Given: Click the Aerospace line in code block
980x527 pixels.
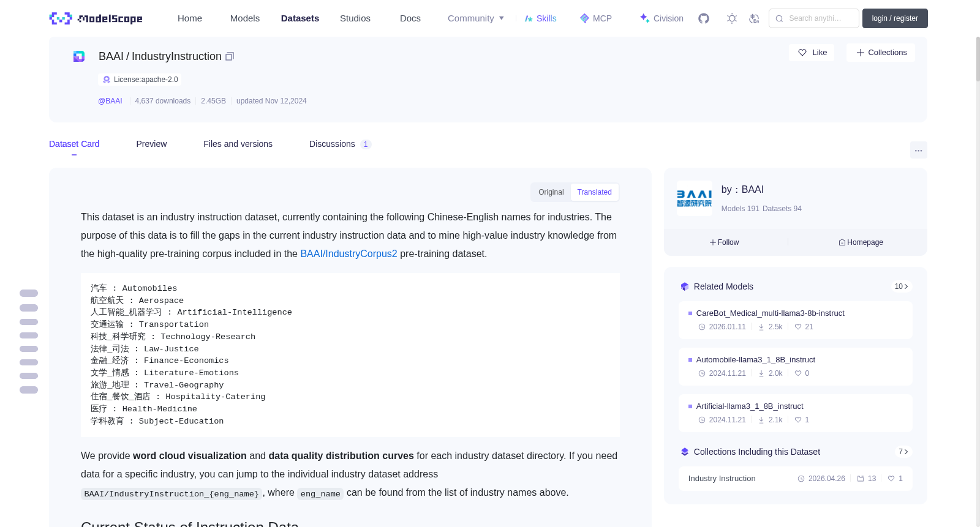Looking at the screenshot, I should click(x=137, y=301).
